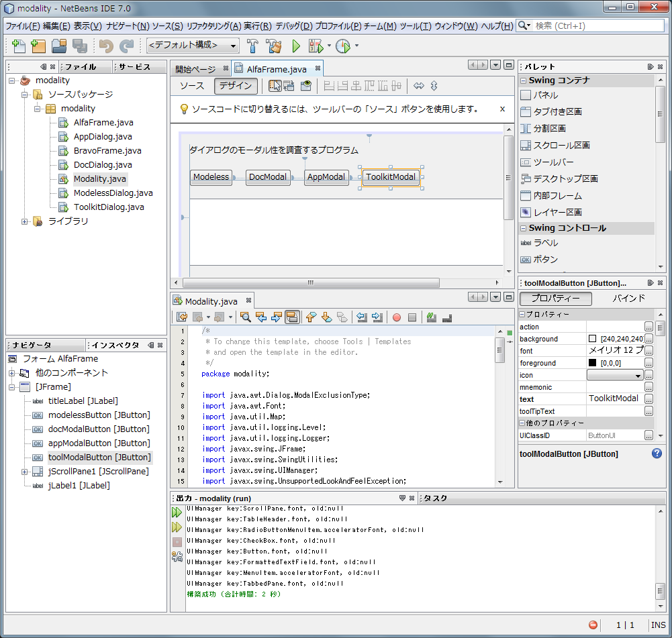
Task: Click the foreground black color swatch
Action: pos(593,363)
